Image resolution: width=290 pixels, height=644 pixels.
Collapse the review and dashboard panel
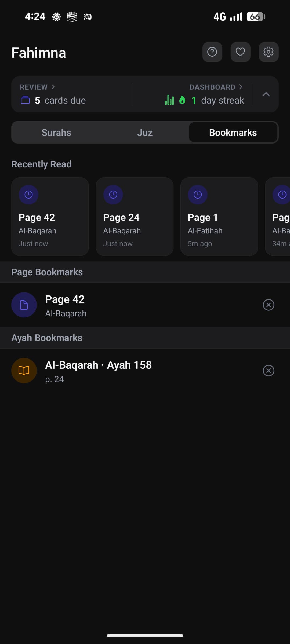point(266,94)
